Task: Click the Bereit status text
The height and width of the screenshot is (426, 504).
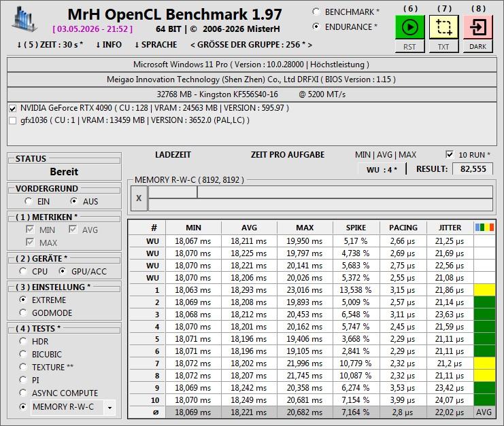Action: [64, 172]
